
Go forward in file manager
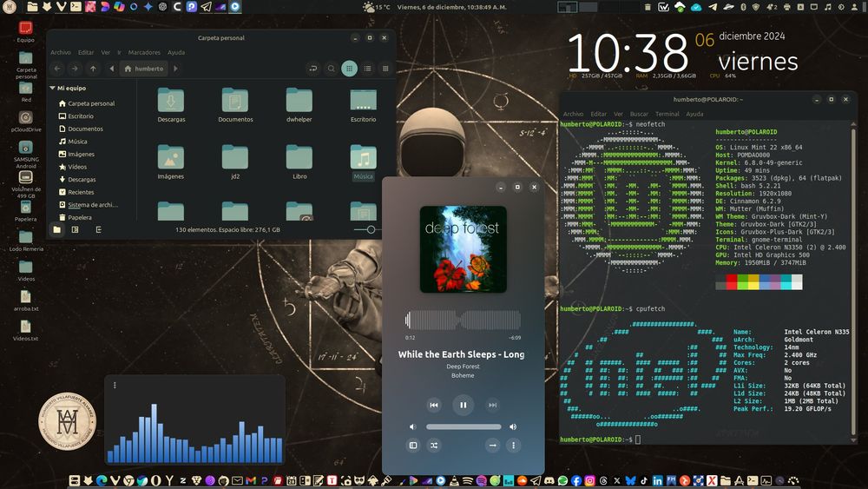tap(75, 69)
